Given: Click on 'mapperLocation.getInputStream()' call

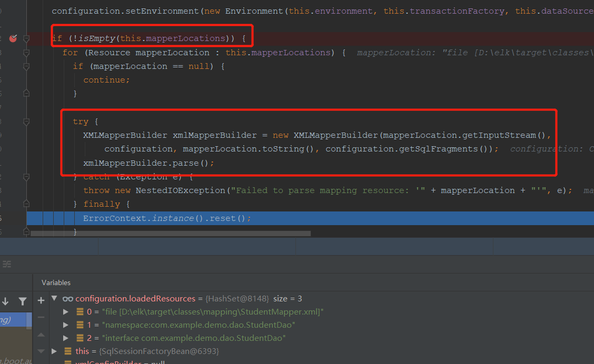Looking at the screenshot, I should coord(464,135).
